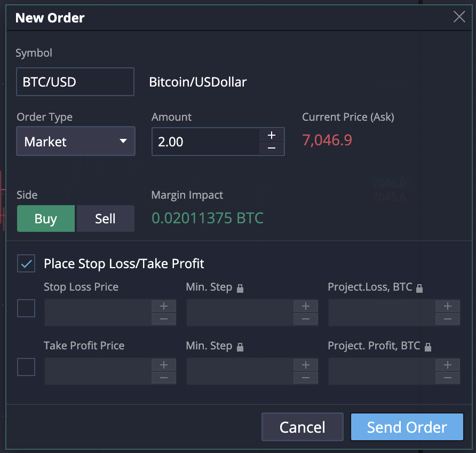The height and width of the screenshot is (453, 476).
Task: Enable the Take Profit Price checkbox
Action: point(26,367)
